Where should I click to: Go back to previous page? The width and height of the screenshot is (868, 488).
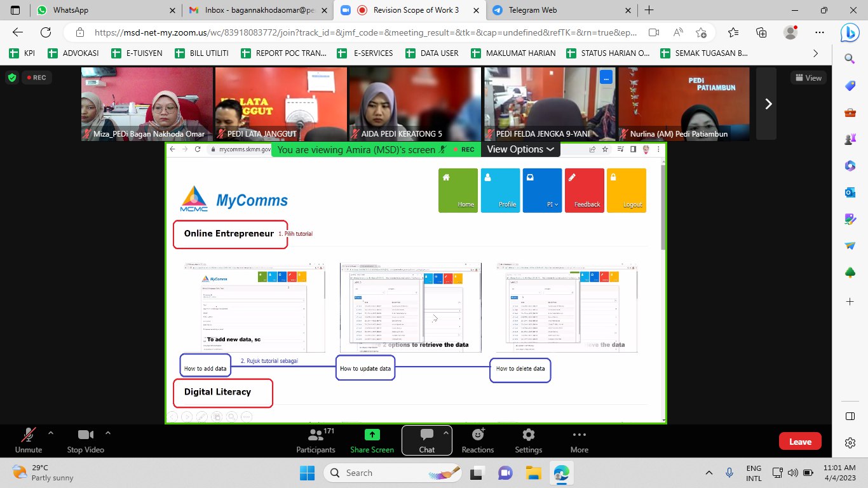coord(18,32)
